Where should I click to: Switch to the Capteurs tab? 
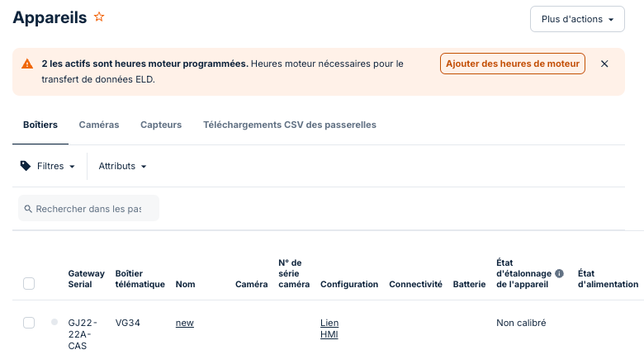(161, 125)
